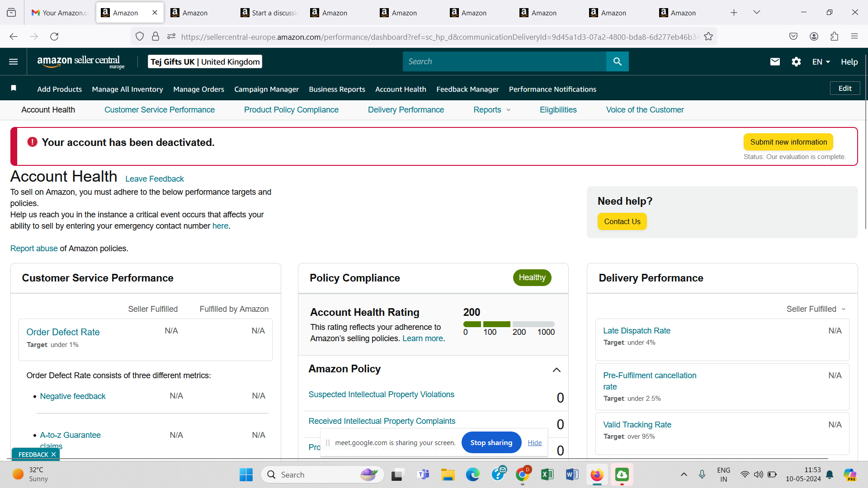
Task: Click the Firefox View icon in the tab bar
Action: click(11, 13)
